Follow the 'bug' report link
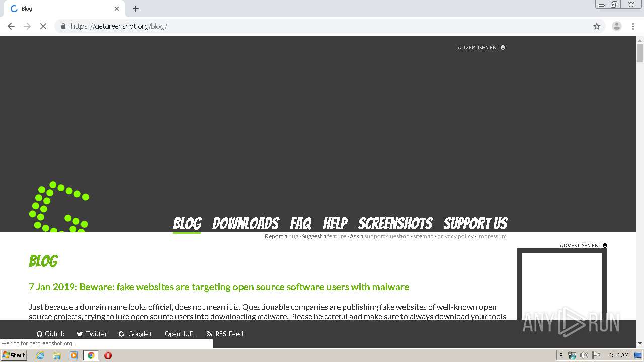This screenshot has height=362, width=644. (293, 236)
